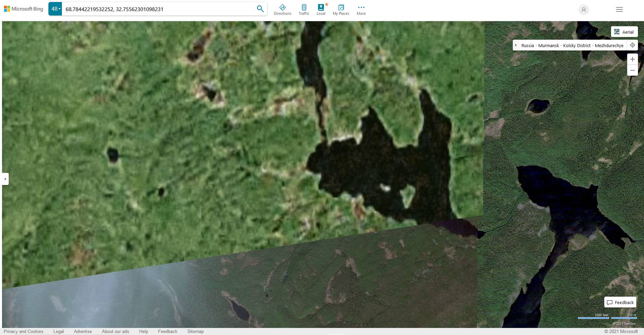The width and height of the screenshot is (644, 335).
Task: Zoom in with plus button
Action: coord(632,59)
